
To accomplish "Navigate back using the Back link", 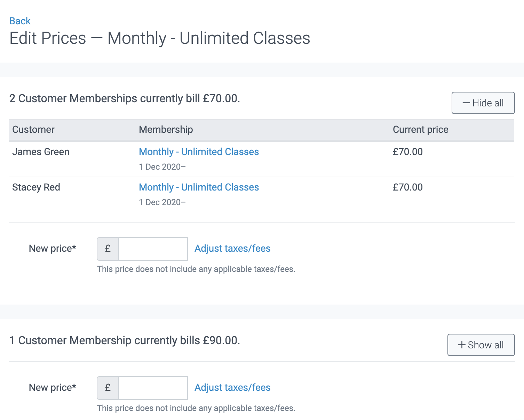I will tap(19, 21).
